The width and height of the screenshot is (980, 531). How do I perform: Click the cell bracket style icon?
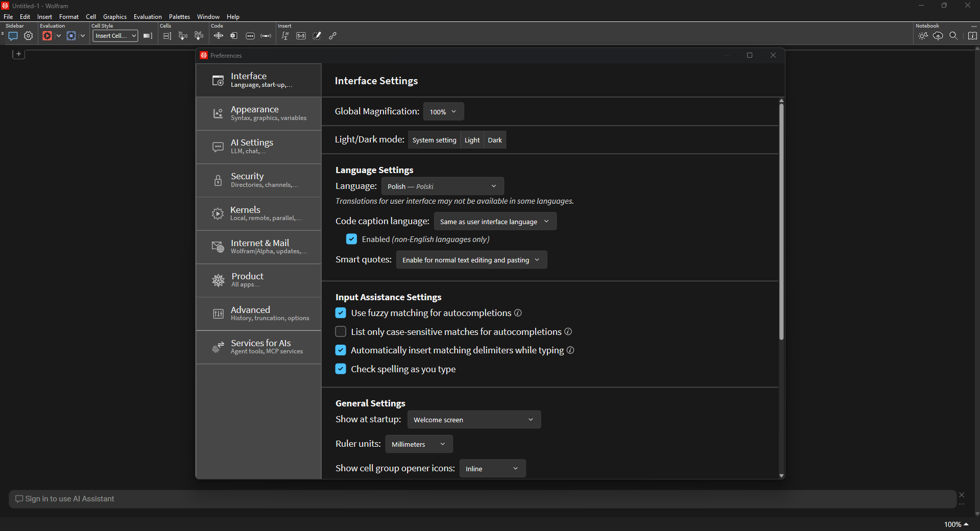pyautogui.click(x=148, y=36)
